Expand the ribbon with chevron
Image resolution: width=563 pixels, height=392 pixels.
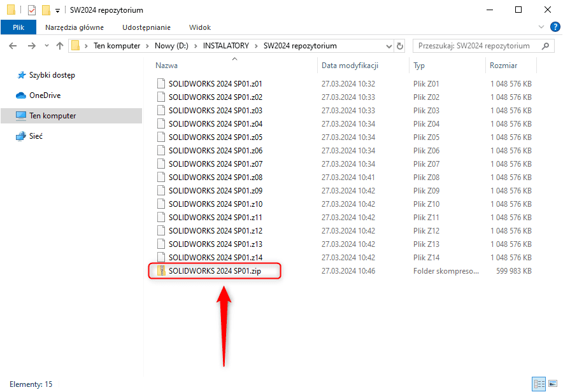(541, 27)
